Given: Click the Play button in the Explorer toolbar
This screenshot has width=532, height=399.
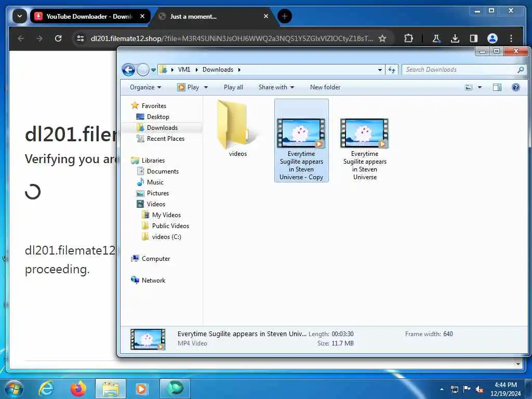Looking at the screenshot, I should 188,87.
